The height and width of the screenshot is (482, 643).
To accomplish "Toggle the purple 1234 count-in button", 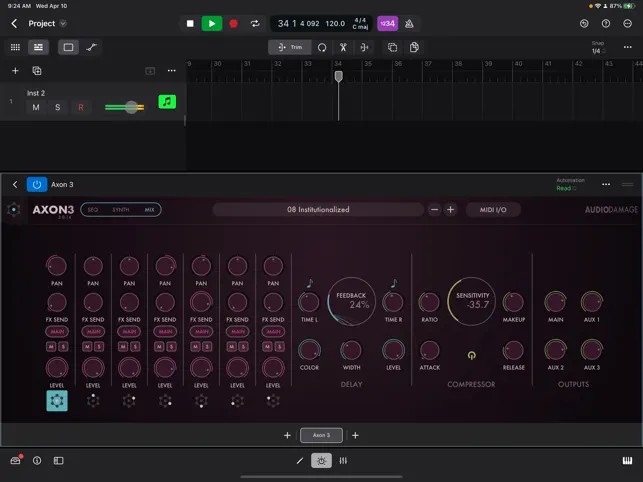I will pyautogui.click(x=387, y=24).
